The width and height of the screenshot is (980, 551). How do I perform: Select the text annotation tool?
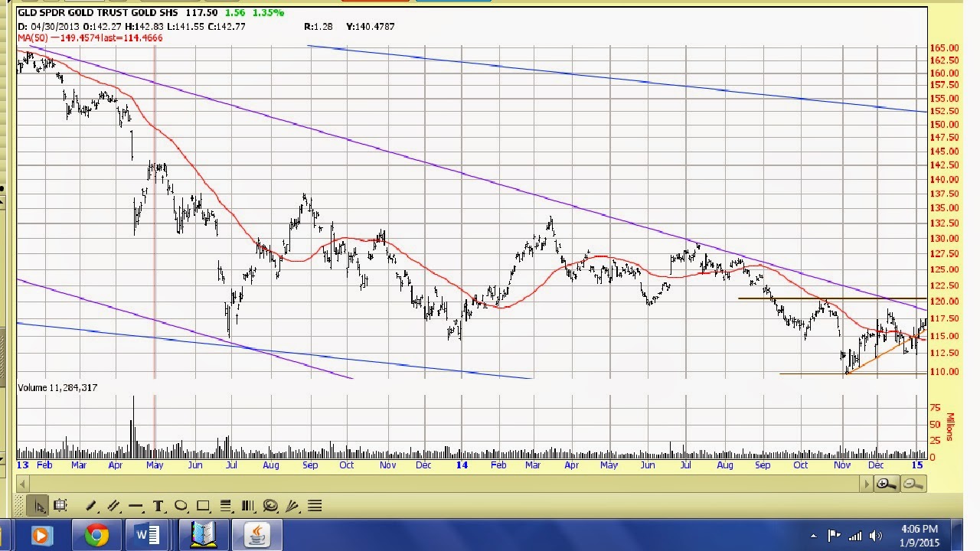coord(158,506)
